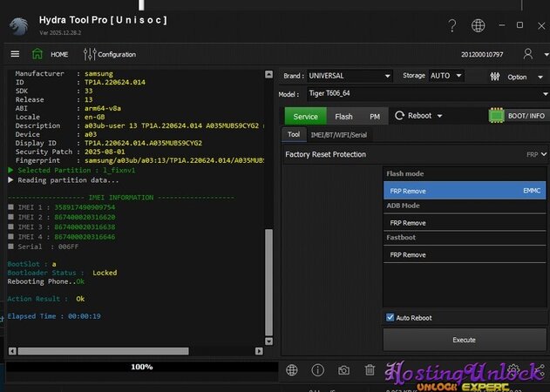Open the IMEI/BT/WIFI/Serial tab

click(x=338, y=135)
